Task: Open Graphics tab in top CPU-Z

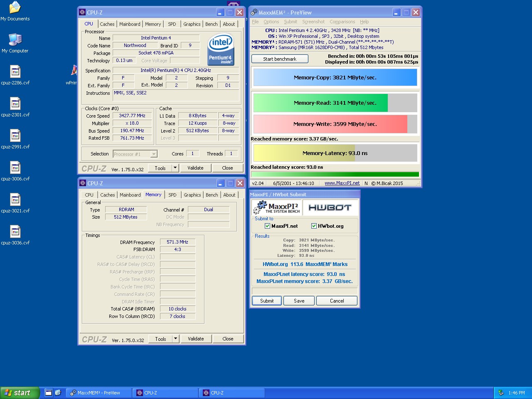Action: pos(192,24)
